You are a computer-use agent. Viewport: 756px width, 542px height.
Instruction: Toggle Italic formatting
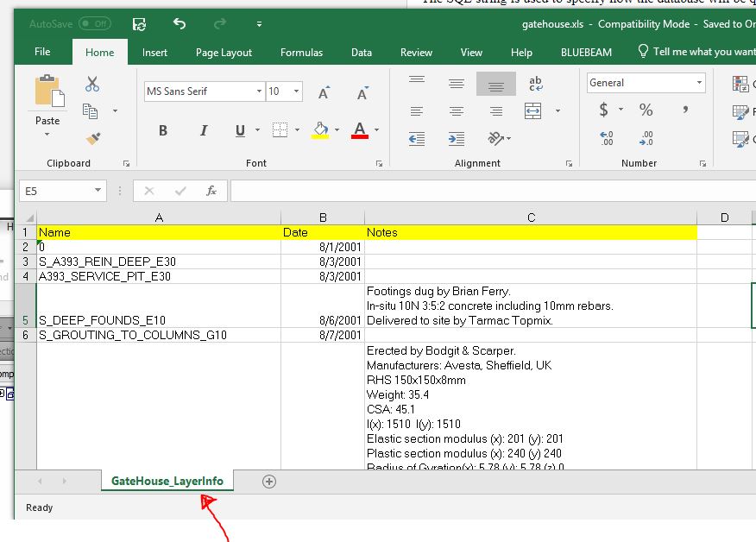(x=204, y=130)
